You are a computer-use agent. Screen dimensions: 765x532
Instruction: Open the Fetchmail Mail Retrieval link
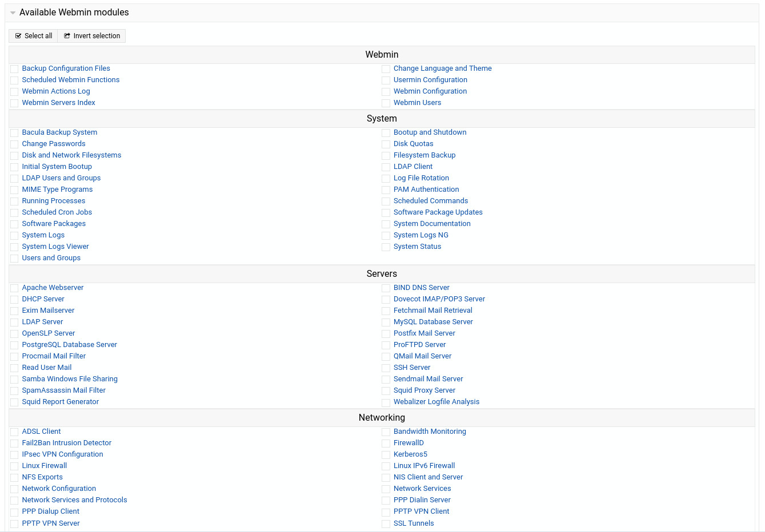pyautogui.click(x=433, y=311)
